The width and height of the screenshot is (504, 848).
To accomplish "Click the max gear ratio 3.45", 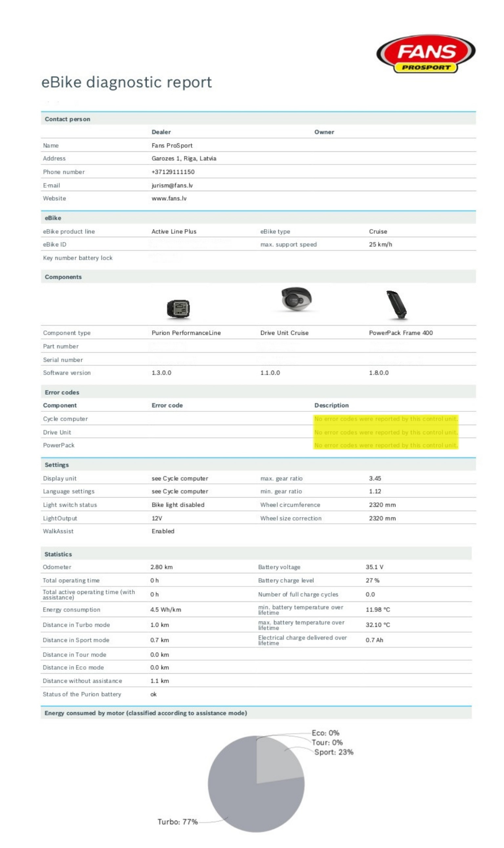I will tap(375, 478).
